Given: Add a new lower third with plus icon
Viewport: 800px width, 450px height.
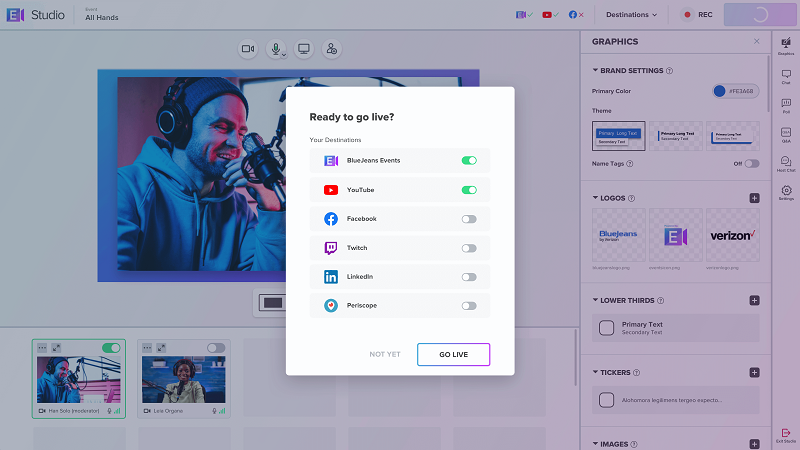Looking at the screenshot, I should pos(755,301).
